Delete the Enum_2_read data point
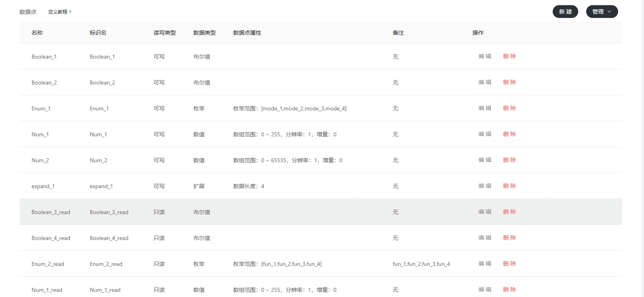This screenshot has width=644, height=297. click(x=509, y=264)
